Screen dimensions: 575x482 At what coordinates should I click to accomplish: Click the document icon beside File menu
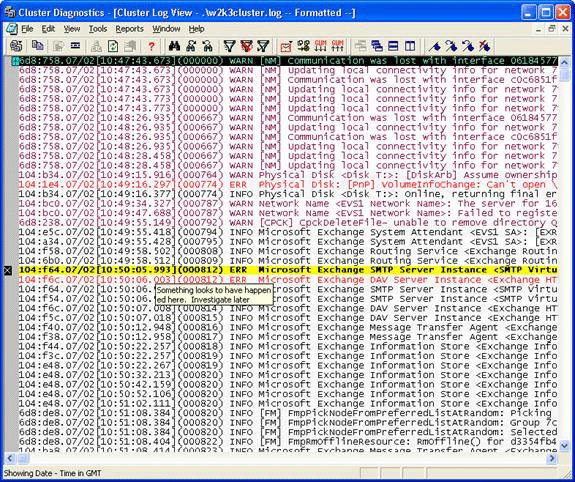11,29
